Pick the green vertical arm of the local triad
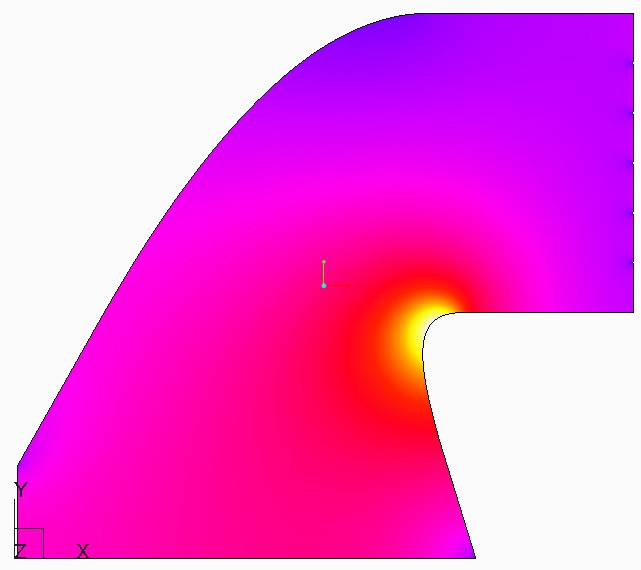This screenshot has height=570, width=641. pos(324,272)
